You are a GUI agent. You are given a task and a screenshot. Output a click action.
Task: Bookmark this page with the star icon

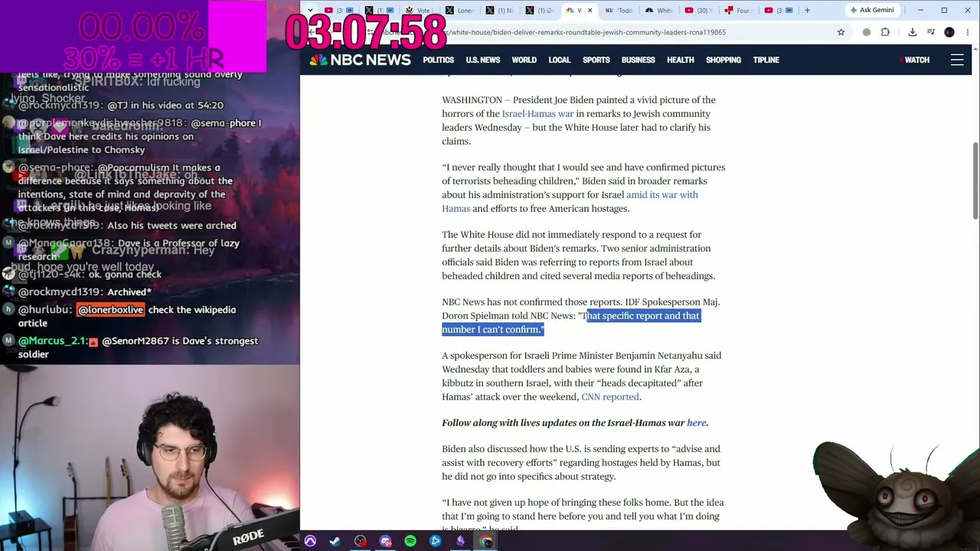(x=841, y=32)
